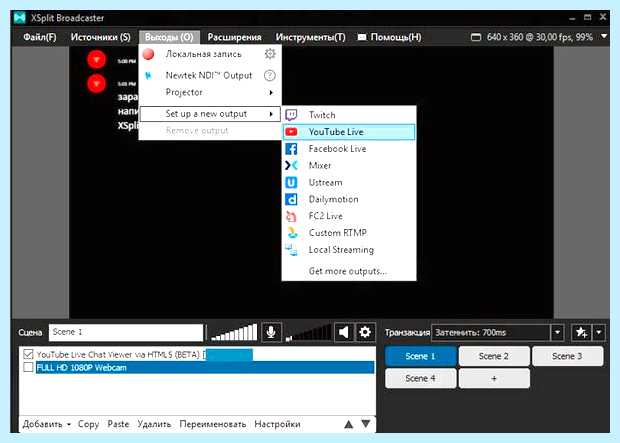This screenshot has width=620, height=443.
Task: Open the Выходы (O) menu
Action: (x=169, y=37)
